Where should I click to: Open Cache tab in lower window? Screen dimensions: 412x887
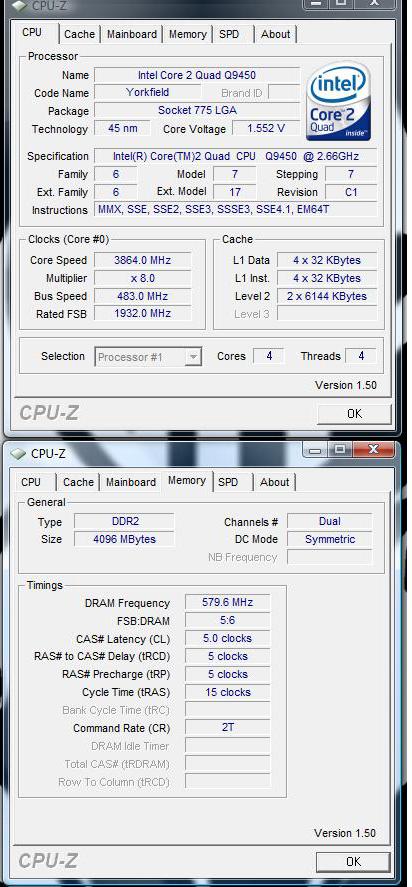(79, 482)
